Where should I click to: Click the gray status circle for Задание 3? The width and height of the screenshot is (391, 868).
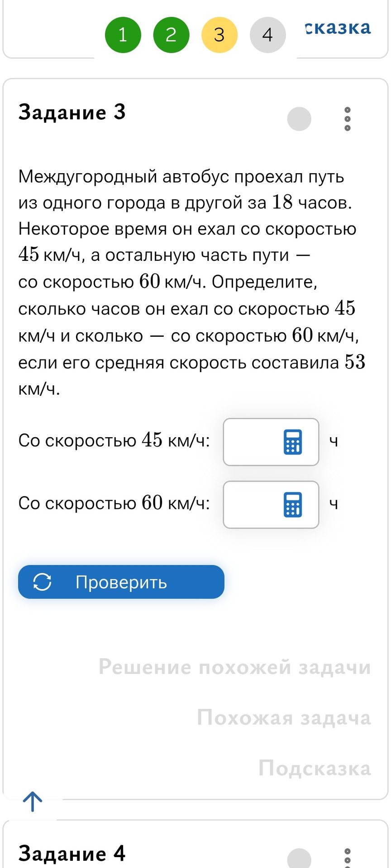299,119
